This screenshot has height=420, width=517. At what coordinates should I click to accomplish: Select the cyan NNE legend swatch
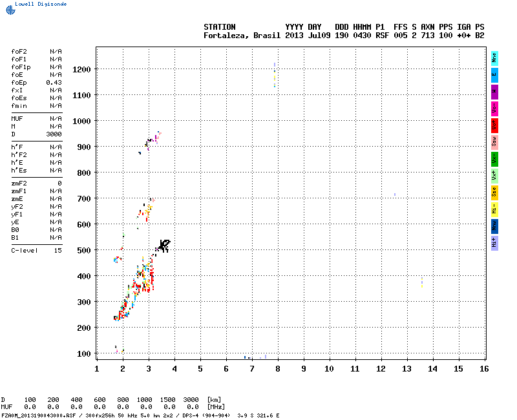click(x=494, y=58)
